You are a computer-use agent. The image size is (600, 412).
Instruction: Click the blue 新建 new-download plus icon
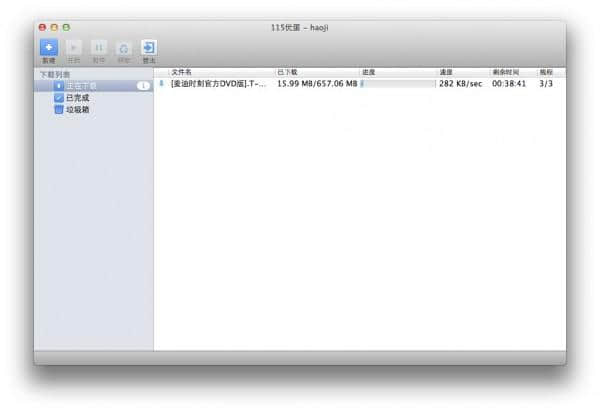tap(49, 48)
